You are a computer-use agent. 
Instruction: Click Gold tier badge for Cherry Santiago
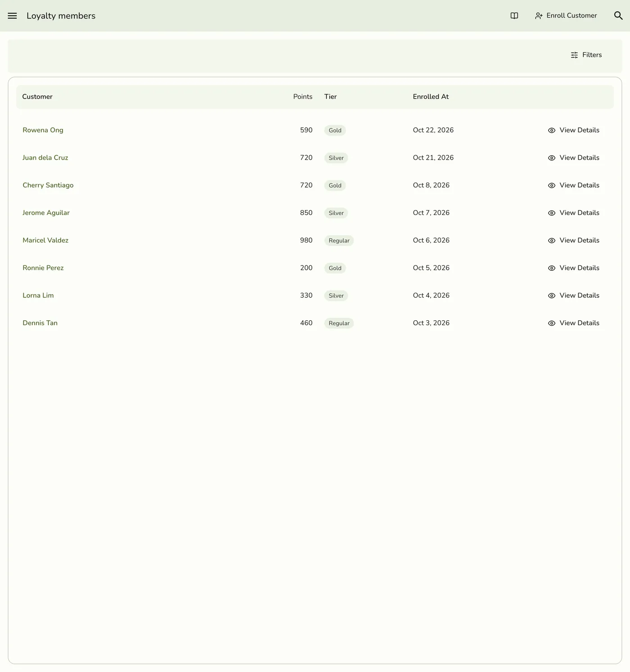pyautogui.click(x=335, y=185)
